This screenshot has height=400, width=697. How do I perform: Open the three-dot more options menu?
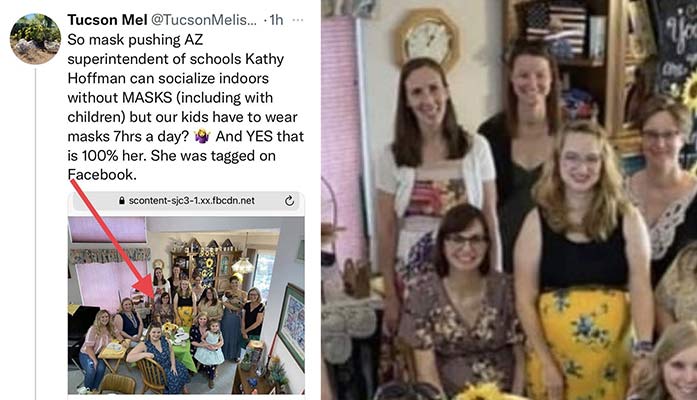point(298,20)
